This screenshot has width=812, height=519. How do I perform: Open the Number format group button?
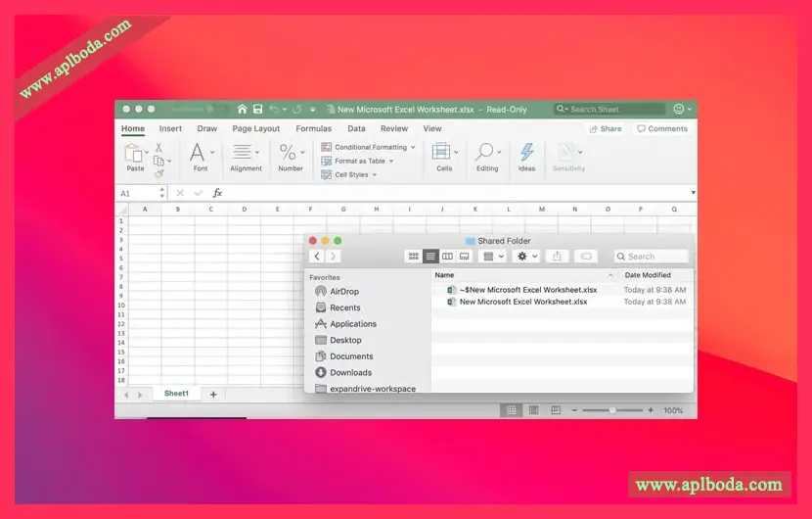(291, 157)
